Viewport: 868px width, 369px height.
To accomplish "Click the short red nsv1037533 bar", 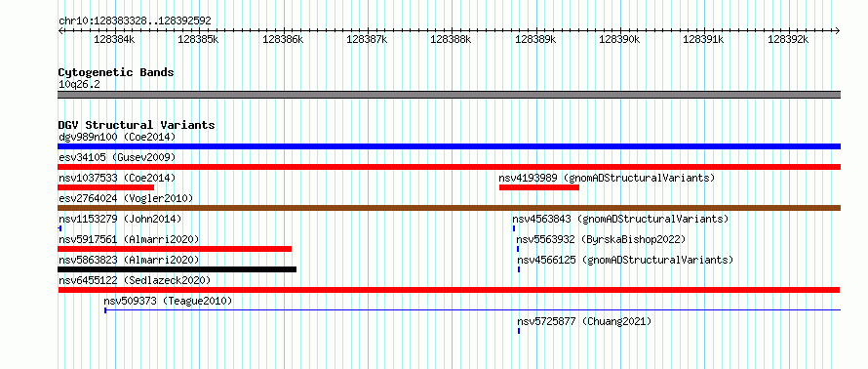I will (105, 187).
